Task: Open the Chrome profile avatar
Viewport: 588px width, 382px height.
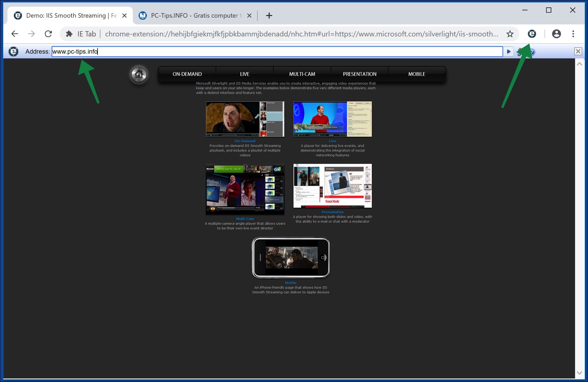Action: tap(556, 34)
